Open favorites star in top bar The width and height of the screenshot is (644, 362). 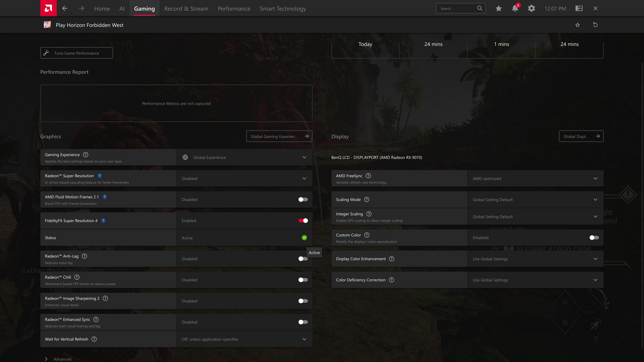pos(499,8)
